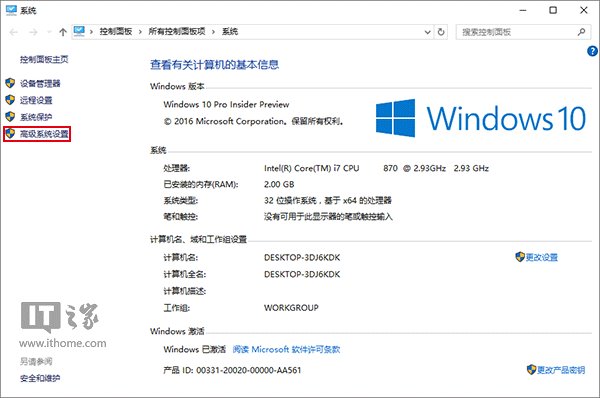Viewport: 600px width, 398px height.
Task: Read Microsoft 软件许可条款 link
Action: pos(286,349)
